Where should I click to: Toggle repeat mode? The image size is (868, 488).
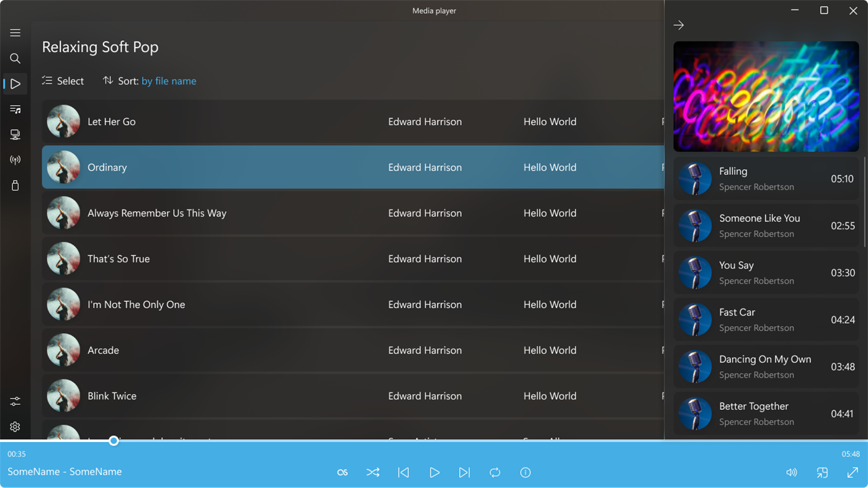coord(494,472)
